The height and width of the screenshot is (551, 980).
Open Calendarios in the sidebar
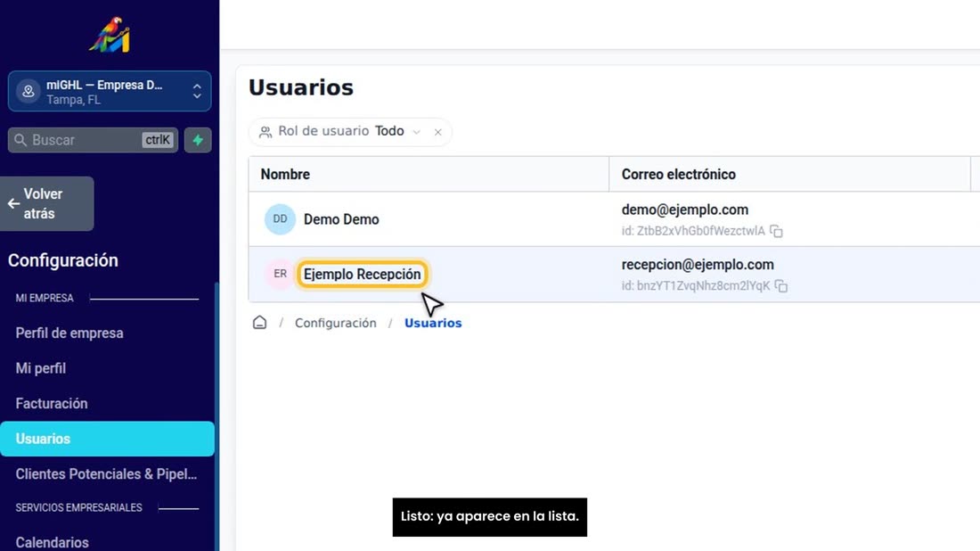52,542
